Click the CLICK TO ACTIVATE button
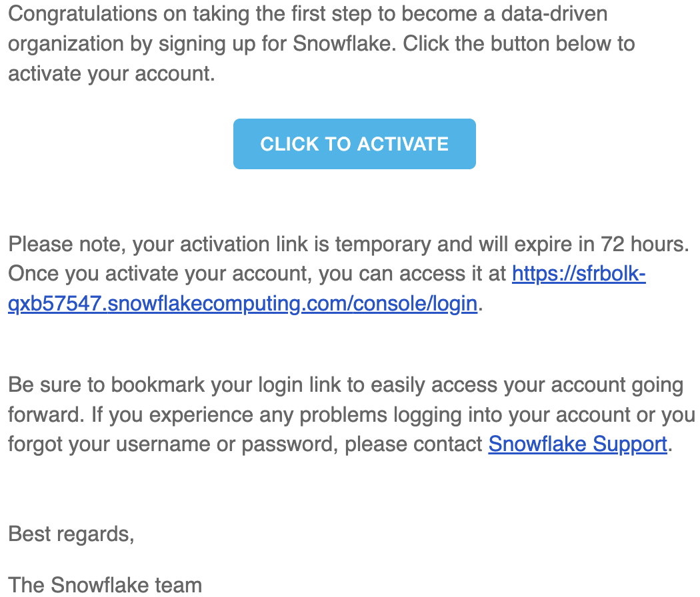 [355, 144]
